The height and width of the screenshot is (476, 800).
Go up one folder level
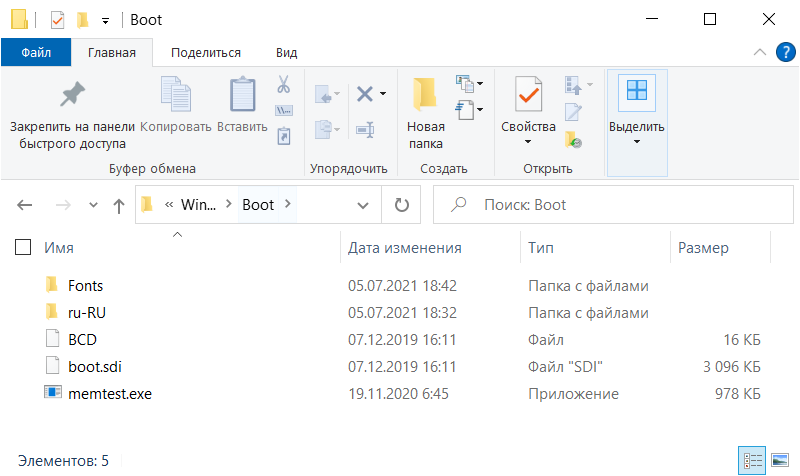118,205
